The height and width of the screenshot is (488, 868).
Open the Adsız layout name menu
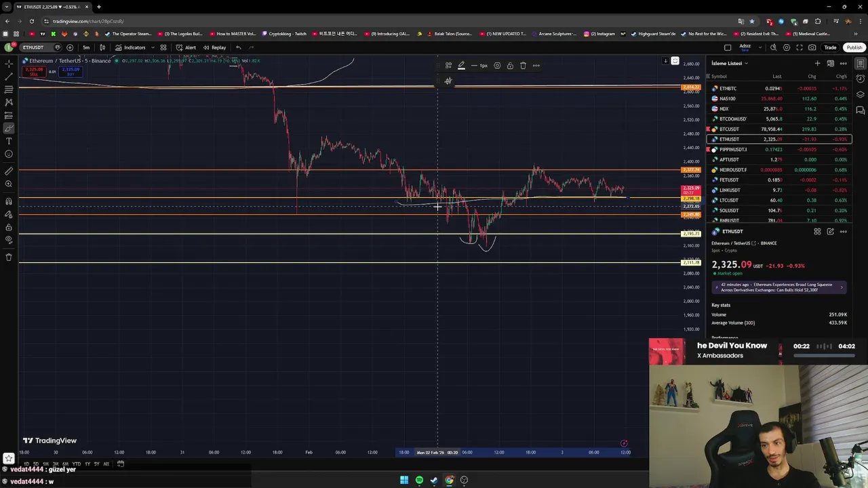click(745, 47)
